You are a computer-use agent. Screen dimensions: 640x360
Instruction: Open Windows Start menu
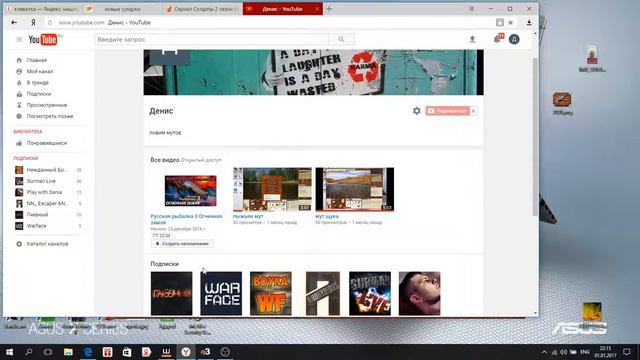(9, 352)
